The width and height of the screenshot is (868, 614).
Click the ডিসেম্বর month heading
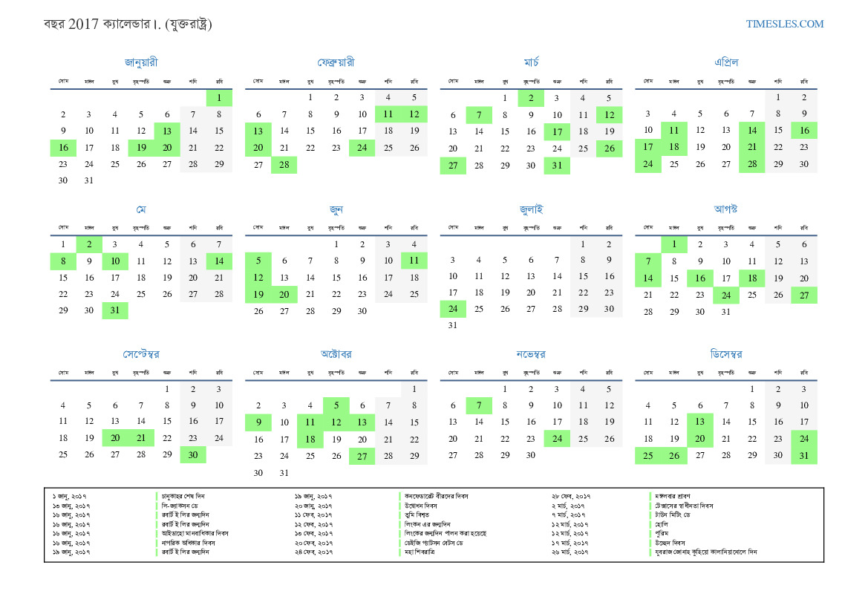pos(725,354)
